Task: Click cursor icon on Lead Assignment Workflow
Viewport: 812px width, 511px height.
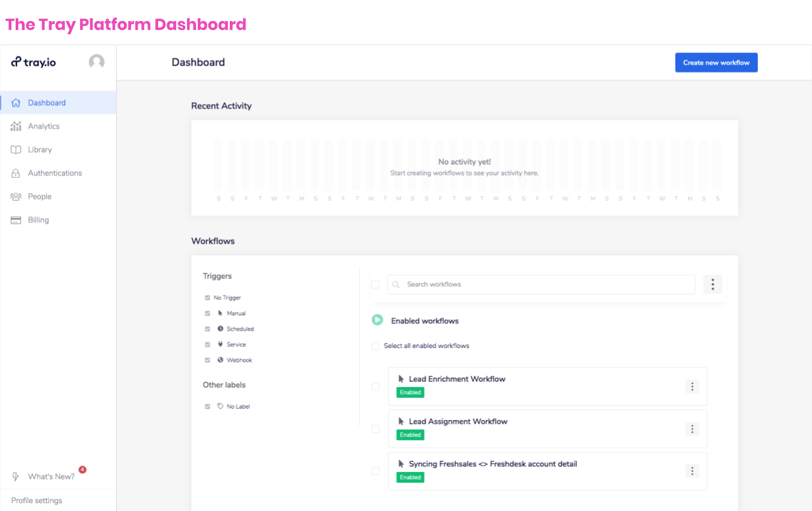Action: 401,421
